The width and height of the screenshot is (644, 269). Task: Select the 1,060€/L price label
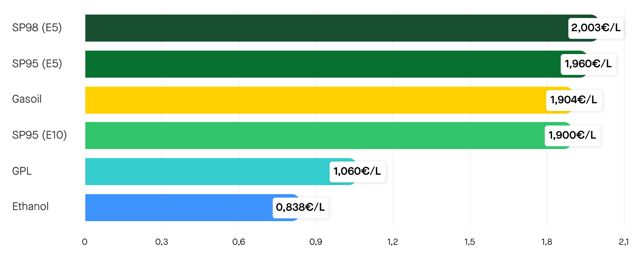pos(357,171)
